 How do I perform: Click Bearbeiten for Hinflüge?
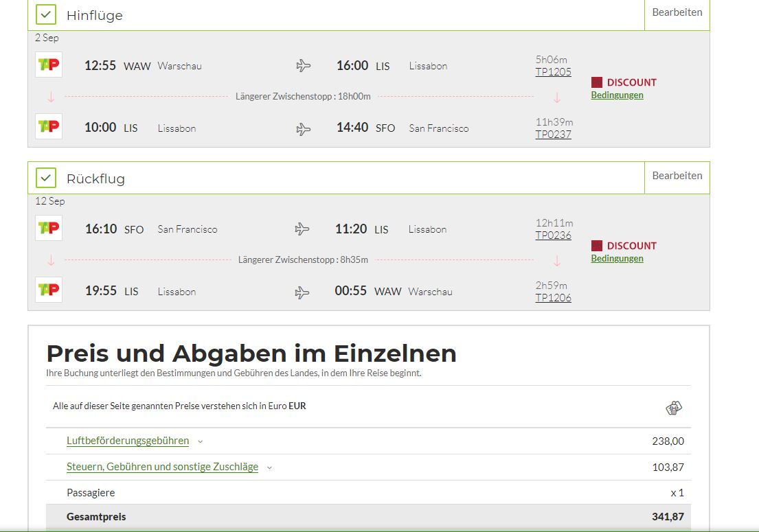[x=677, y=12]
